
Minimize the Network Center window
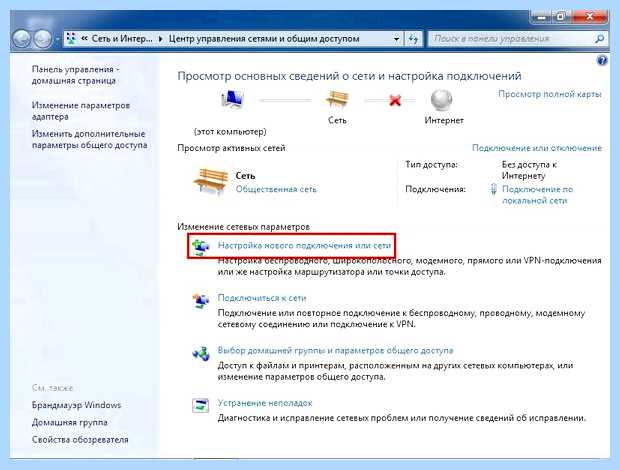tap(540, 17)
